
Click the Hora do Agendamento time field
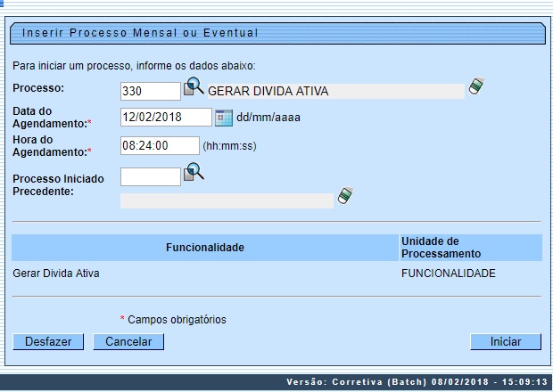pos(160,145)
